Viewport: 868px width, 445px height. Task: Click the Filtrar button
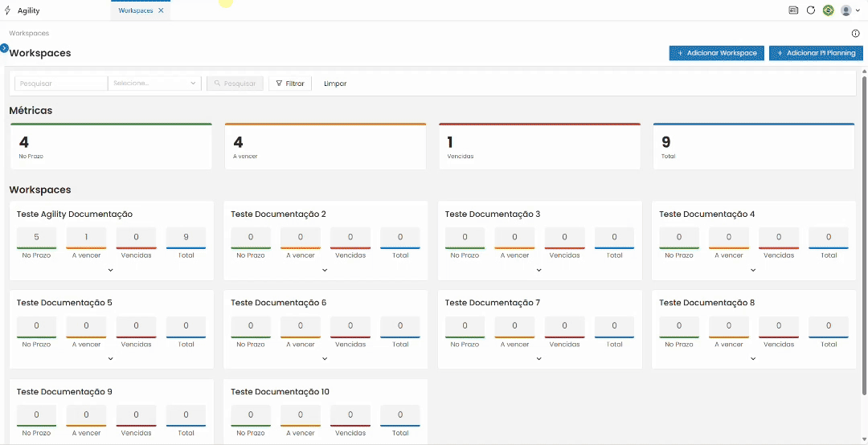click(290, 83)
